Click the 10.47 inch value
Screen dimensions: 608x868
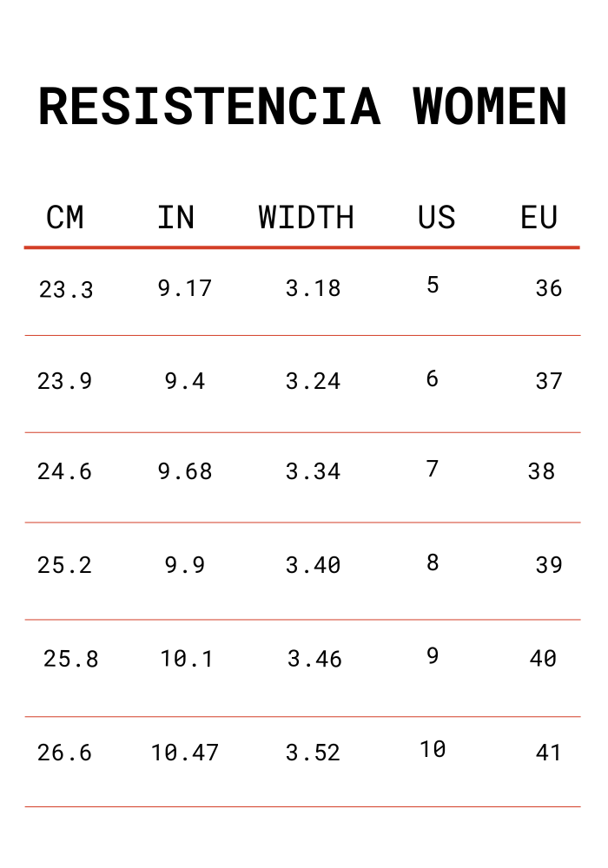tap(185, 753)
